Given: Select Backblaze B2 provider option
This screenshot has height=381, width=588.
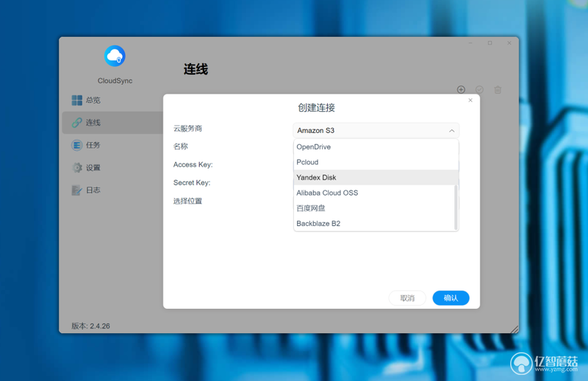Looking at the screenshot, I should point(374,224).
